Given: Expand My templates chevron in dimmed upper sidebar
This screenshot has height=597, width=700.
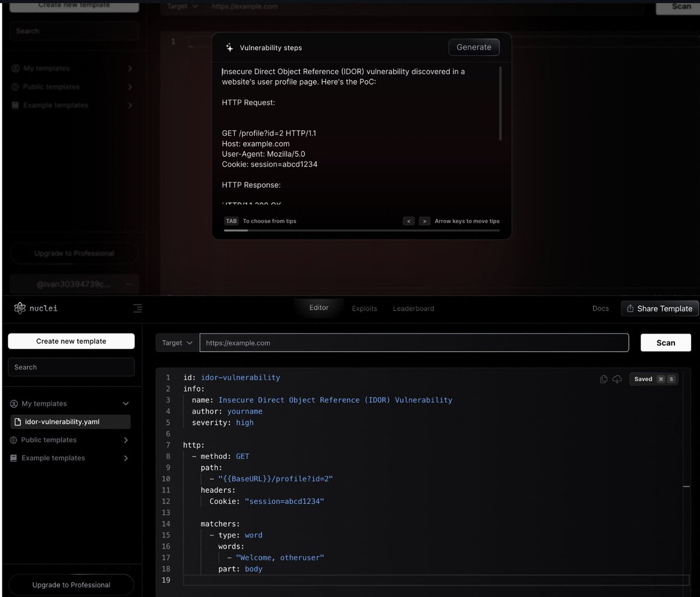Looking at the screenshot, I should point(129,69).
